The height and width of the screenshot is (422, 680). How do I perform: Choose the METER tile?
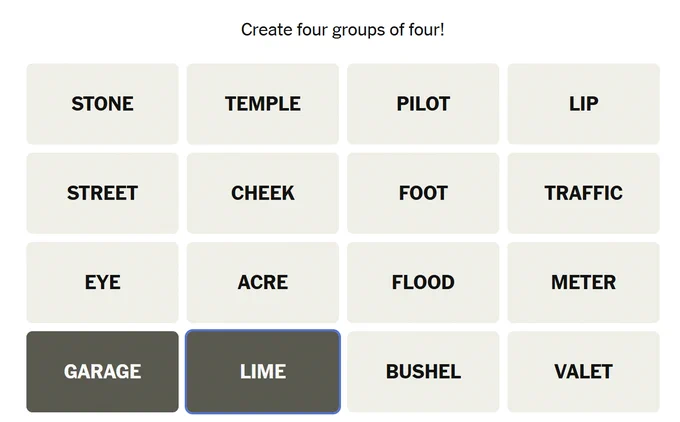point(584,283)
